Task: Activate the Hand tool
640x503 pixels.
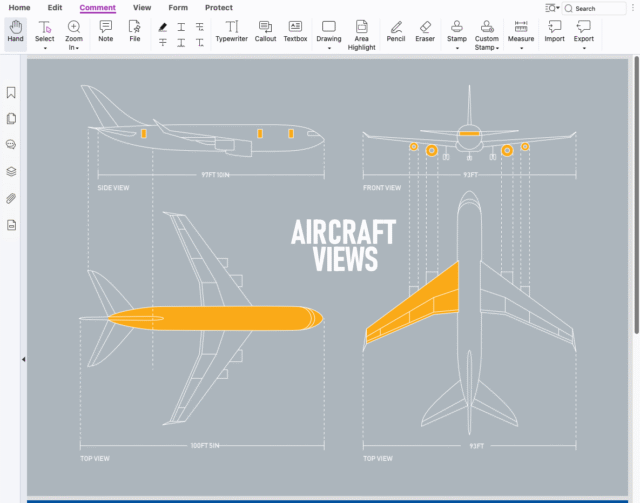Action: pos(16,32)
